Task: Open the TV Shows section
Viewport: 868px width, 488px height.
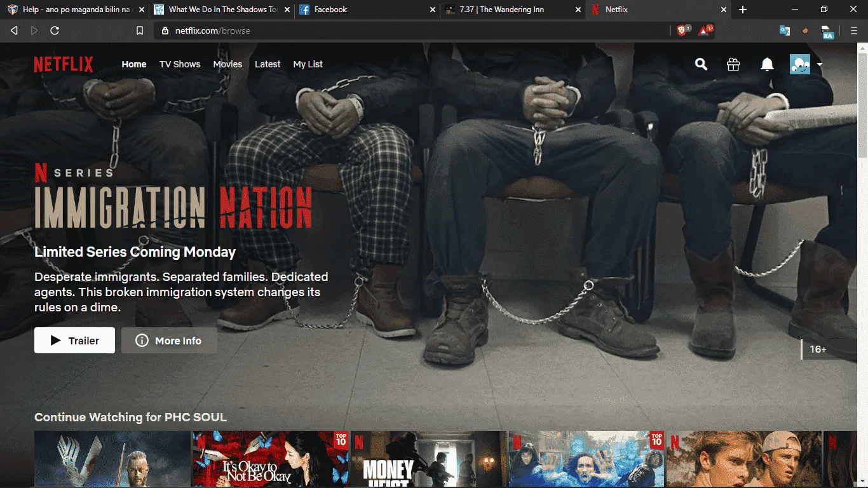Action: point(180,64)
